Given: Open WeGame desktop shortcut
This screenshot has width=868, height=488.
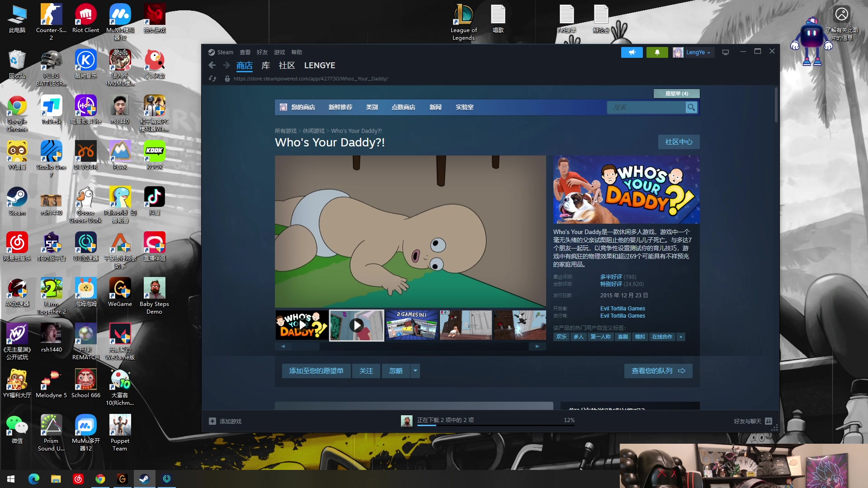Looking at the screenshot, I should pos(120,292).
